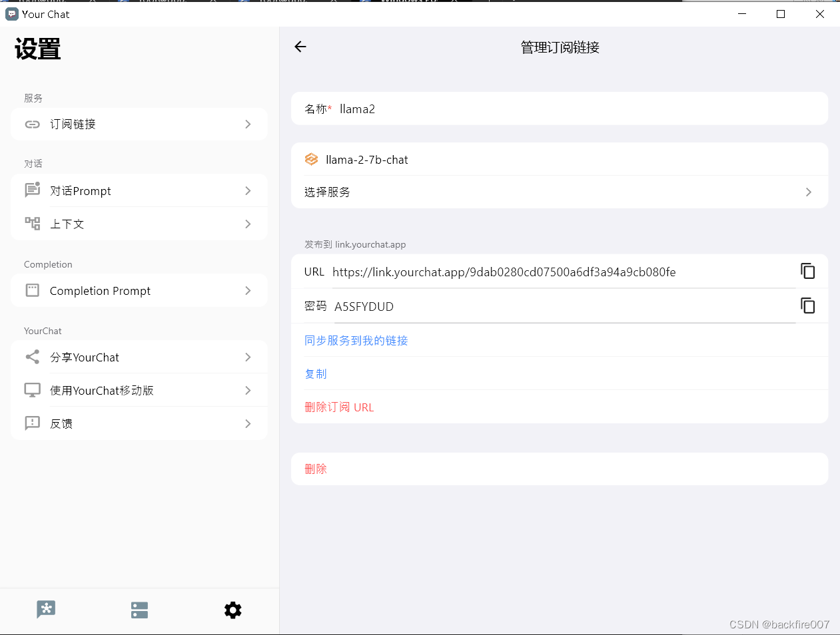Select the settings gear icon in bottom bar
Viewport: 840px width, 635px height.
tap(232, 610)
